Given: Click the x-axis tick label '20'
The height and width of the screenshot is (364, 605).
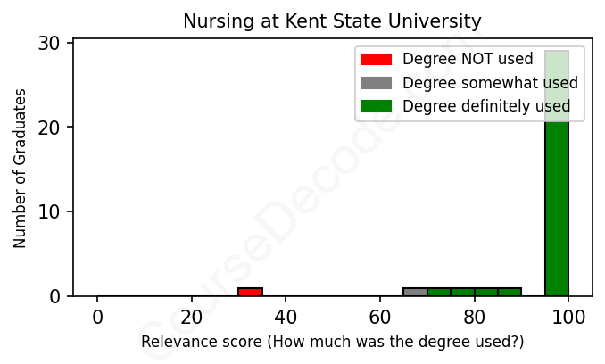Looking at the screenshot, I should point(191,316).
